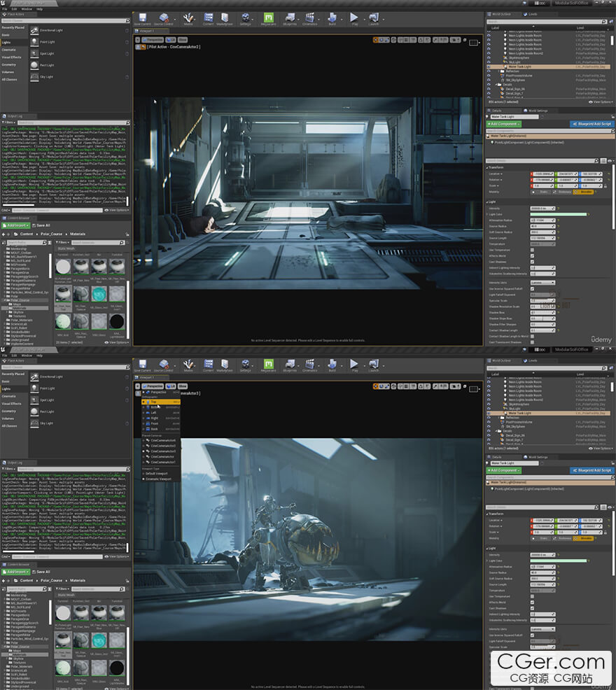Image resolution: width=616 pixels, height=690 pixels.
Task: Select teal material thumbnail in upper Content Browser
Action: tap(99, 294)
